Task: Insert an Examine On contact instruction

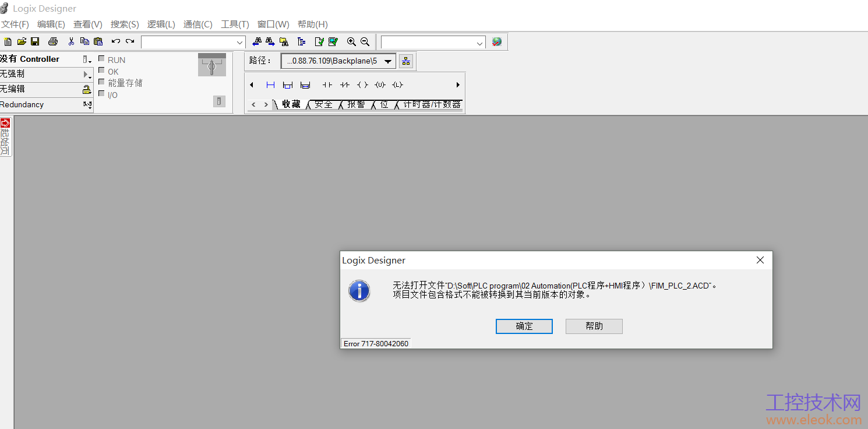Action: [327, 85]
